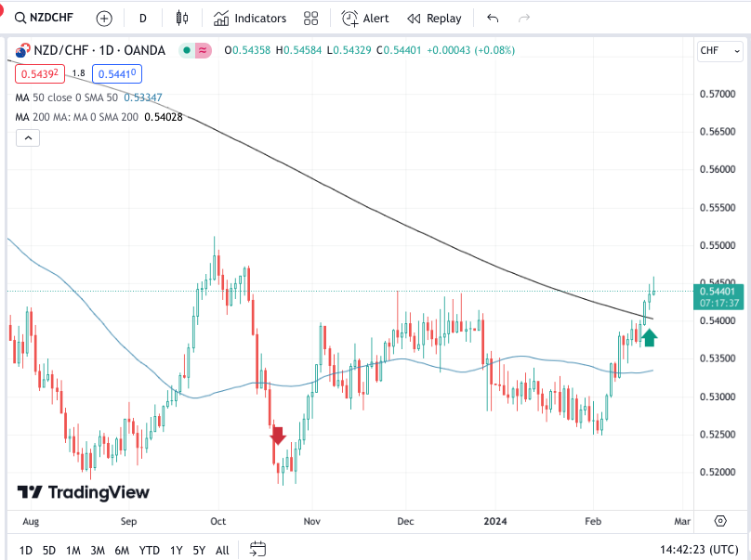Toggle the green market status indicator

[x=187, y=51]
